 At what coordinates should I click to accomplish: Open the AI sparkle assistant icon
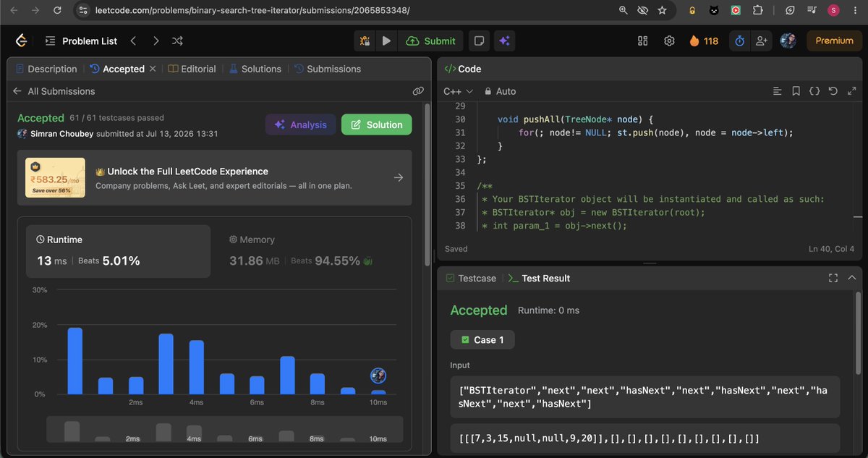(504, 41)
